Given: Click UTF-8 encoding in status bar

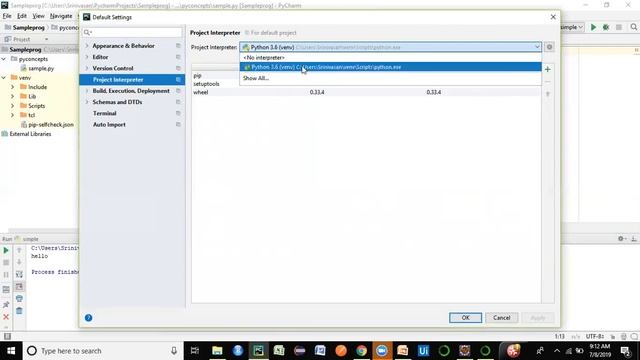Looking at the screenshot, I should (x=595, y=336).
